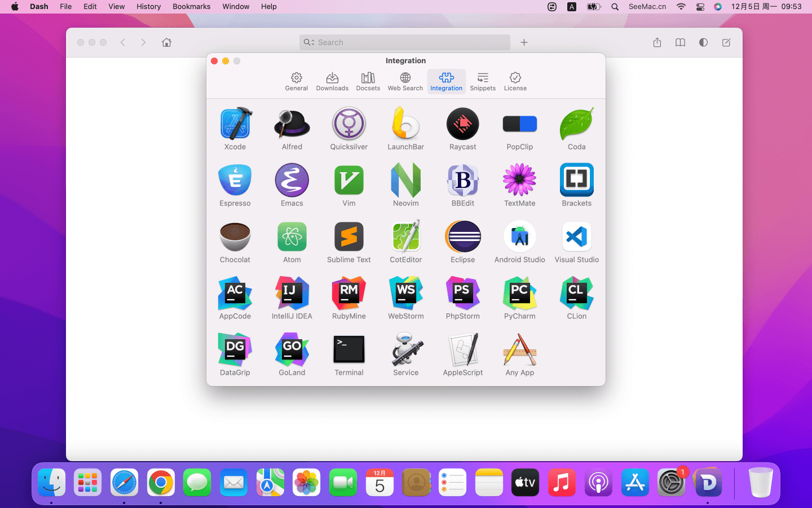The height and width of the screenshot is (508, 812).
Task: Open the Bookmarks menu
Action: click(191, 7)
